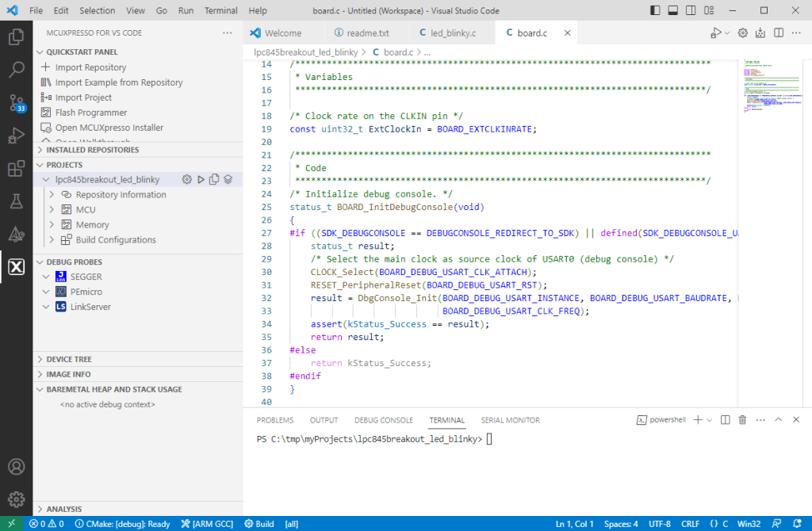
Task: Click the Run and Debug activity icon
Action: pos(16,136)
